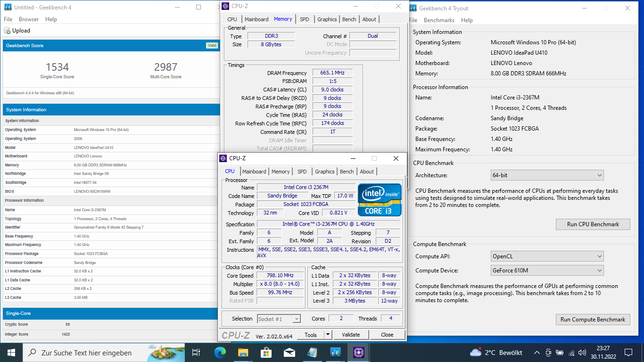Click the Bus Speed value 99.76 MHz
This screenshot has height=362, width=644.
[x=280, y=293]
